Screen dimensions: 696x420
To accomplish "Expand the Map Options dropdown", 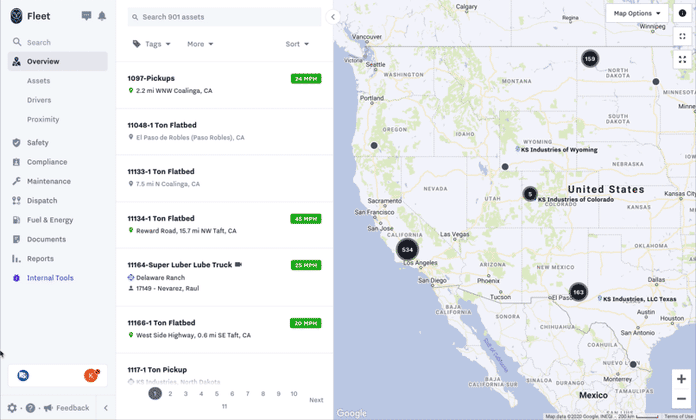I will [637, 13].
